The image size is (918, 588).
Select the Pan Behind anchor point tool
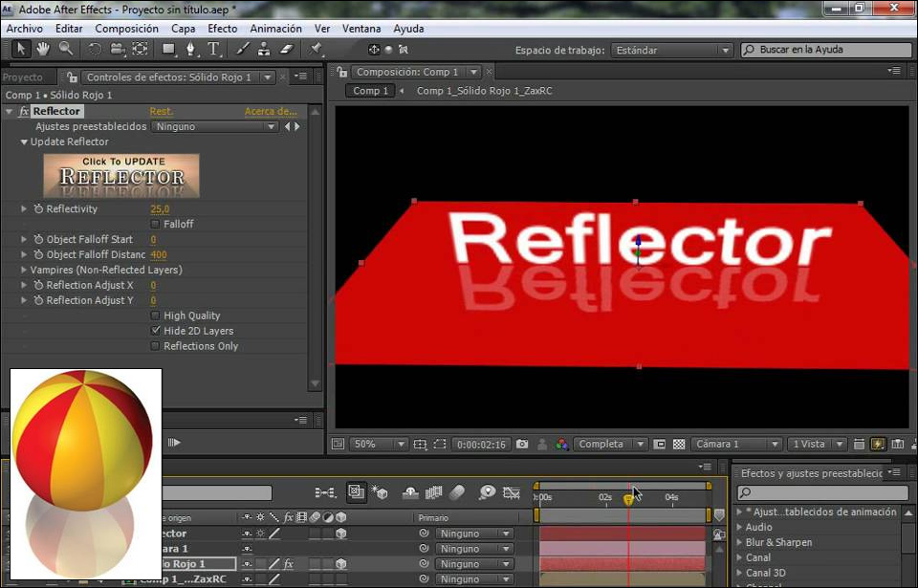(x=140, y=49)
